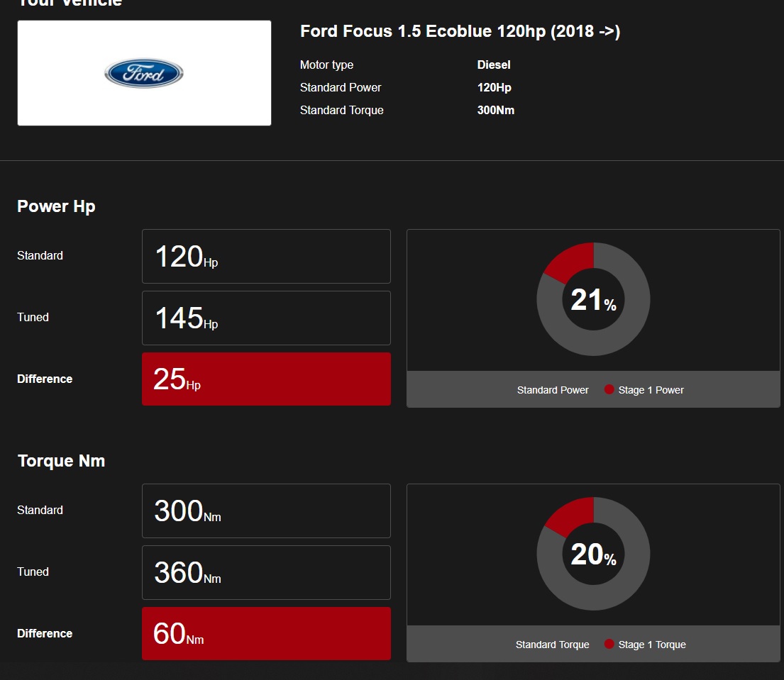784x680 pixels.
Task: Click the Standard Torque legend label
Action: point(552,645)
